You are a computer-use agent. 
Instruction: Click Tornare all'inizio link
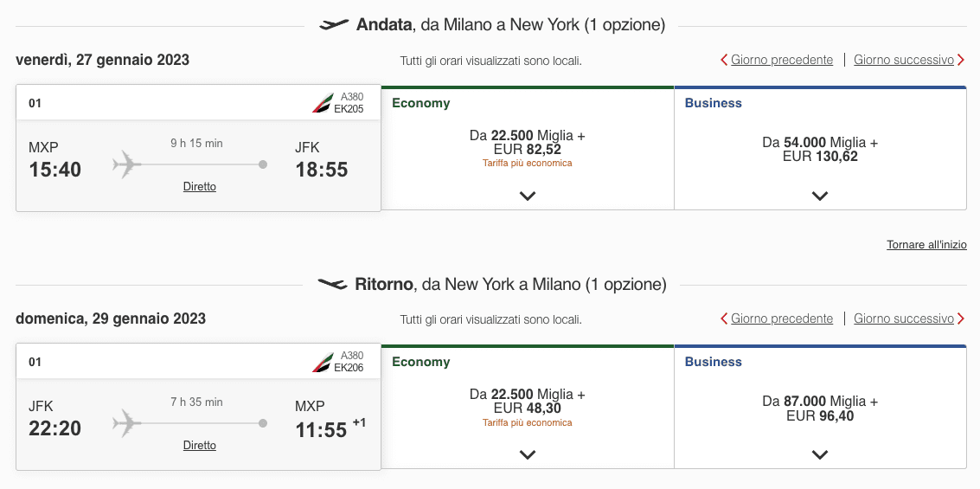pos(926,244)
